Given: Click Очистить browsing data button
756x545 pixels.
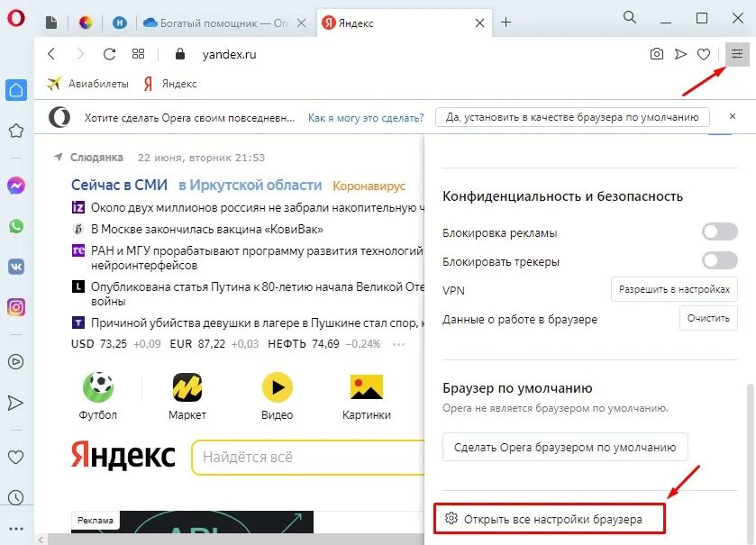Looking at the screenshot, I should click(x=708, y=318).
